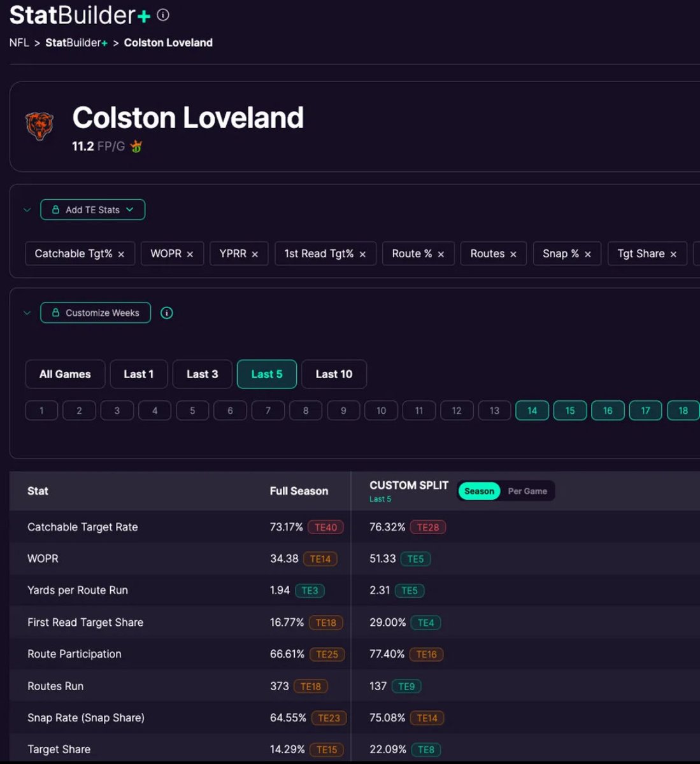This screenshot has width=700, height=764.
Task: Toggle week 11 selection
Action: pos(419,411)
